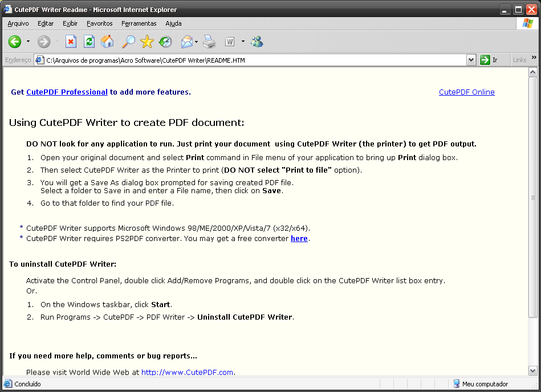Image resolution: width=541 pixels, height=392 pixels.
Task: Click the 'Using CutePDF Writer to create PDF document' heading
Action: coord(127,122)
